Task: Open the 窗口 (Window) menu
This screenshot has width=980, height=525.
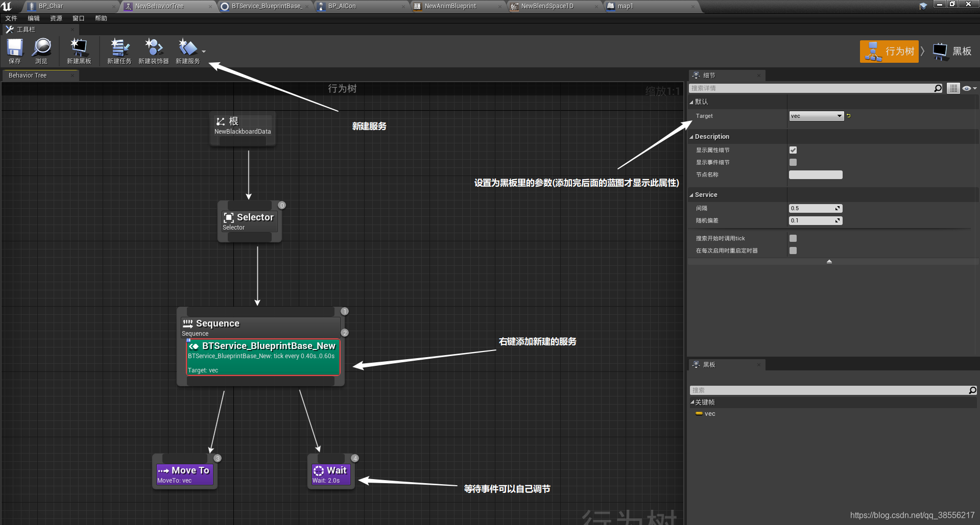Action: click(x=79, y=18)
